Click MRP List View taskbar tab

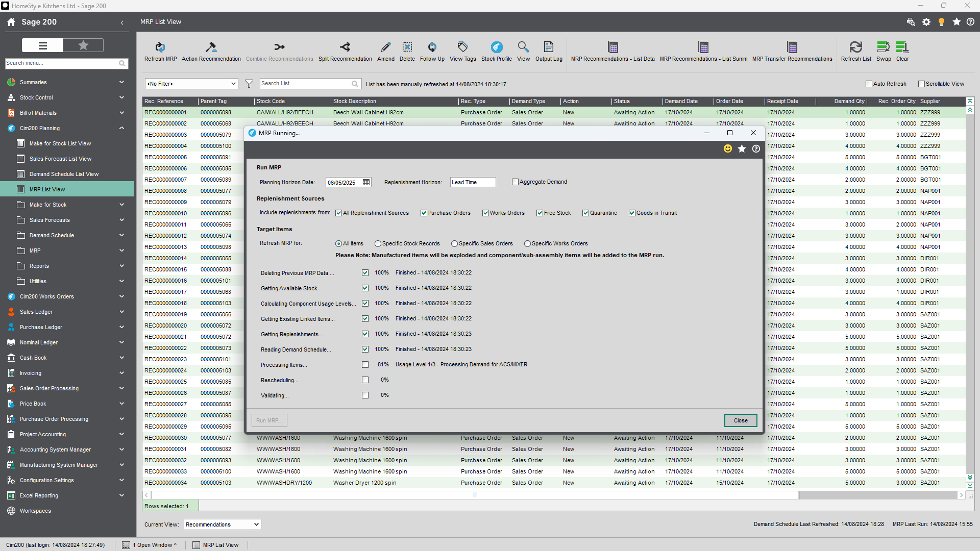(216, 545)
